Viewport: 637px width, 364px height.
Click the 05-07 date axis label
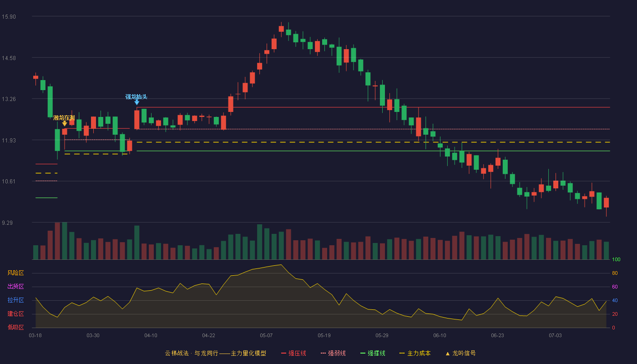pyautogui.click(x=266, y=335)
